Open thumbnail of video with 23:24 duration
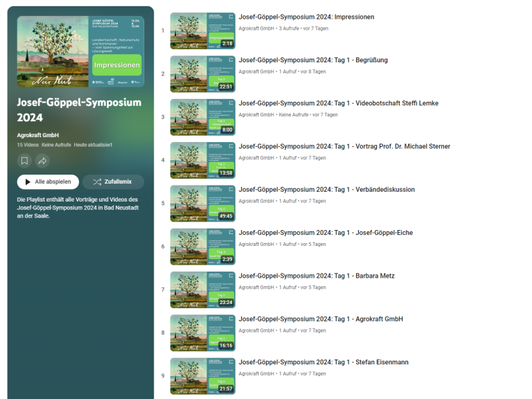Screen dimensions: 532x399 click(x=203, y=290)
